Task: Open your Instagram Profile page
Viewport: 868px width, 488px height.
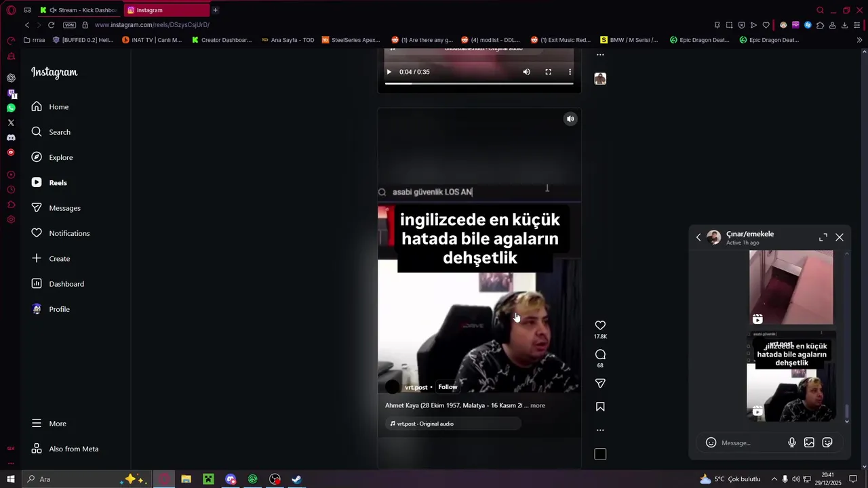Action: (x=50, y=309)
